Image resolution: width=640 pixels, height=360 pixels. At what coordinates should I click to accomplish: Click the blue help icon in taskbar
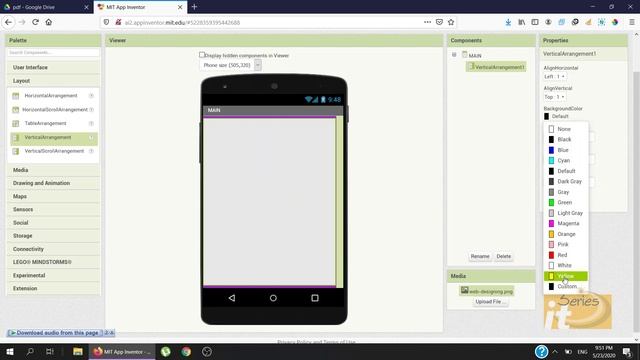[x=541, y=351]
